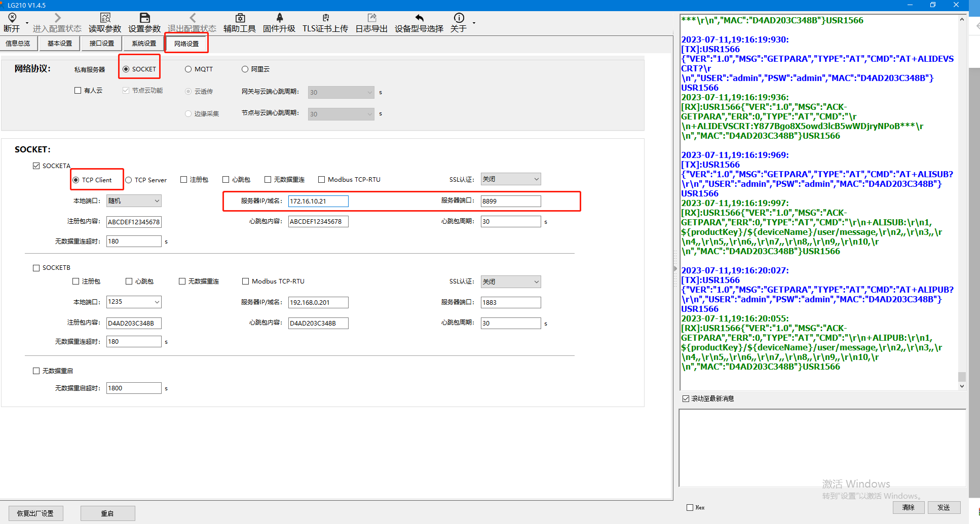Click the send message text area
Screen dimensions: 980x524
pyautogui.click(x=822, y=448)
